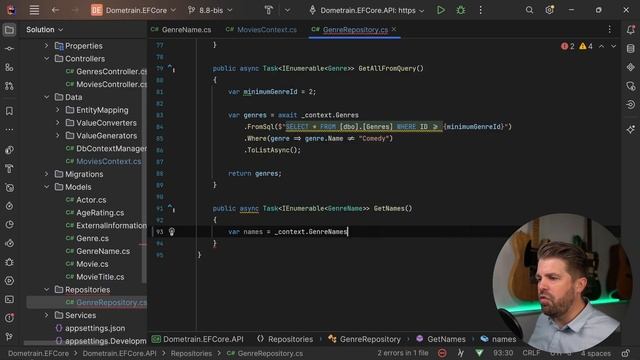Select Actor.cs in the Models folder

[86, 200]
